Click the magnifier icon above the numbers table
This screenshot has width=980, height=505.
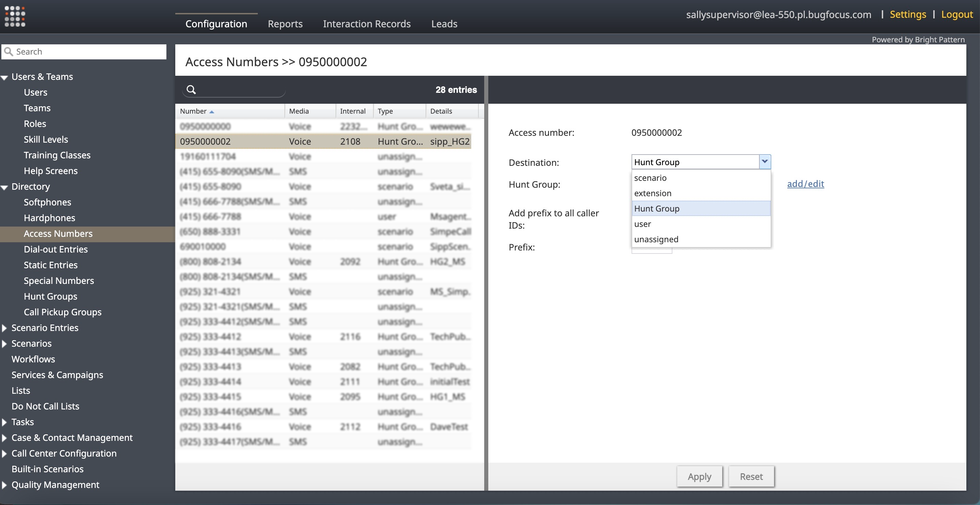191,89
